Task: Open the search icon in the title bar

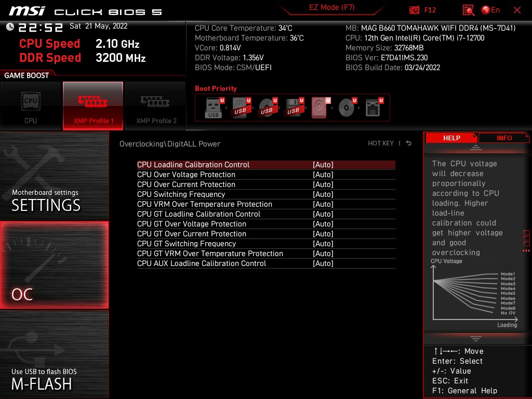Action: coord(467,10)
